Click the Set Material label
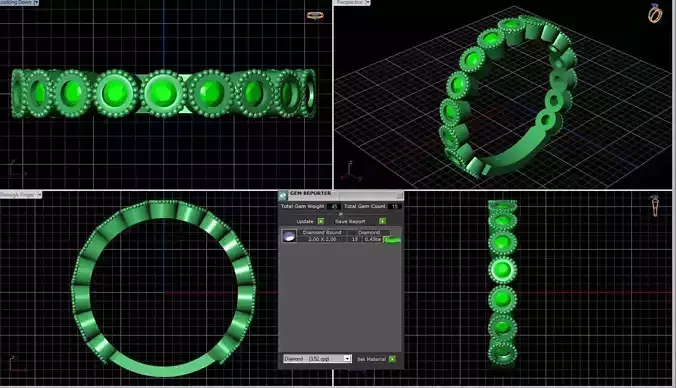Screen dimensions: 676x388 pyautogui.click(x=371, y=359)
